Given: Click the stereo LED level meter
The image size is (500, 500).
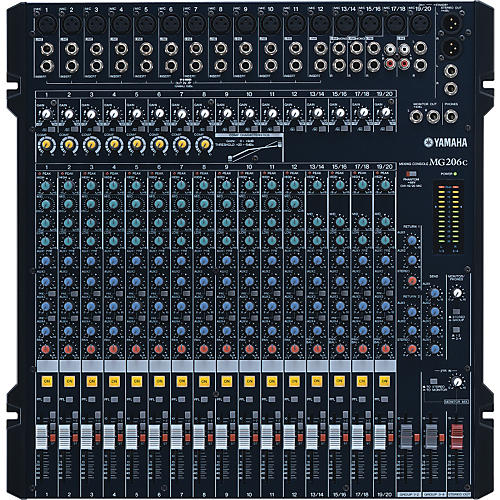Looking at the screenshot, I should pos(448,217).
